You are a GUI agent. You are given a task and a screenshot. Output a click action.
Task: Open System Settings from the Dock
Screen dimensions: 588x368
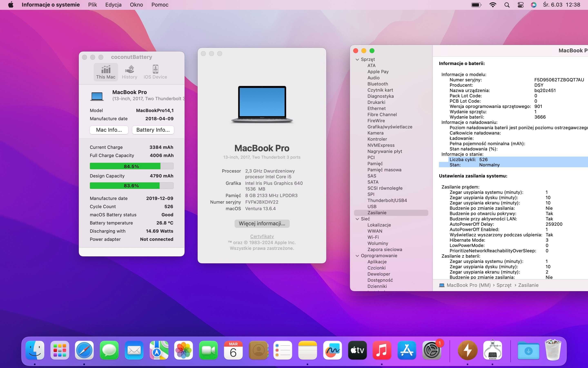(x=432, y=350)
